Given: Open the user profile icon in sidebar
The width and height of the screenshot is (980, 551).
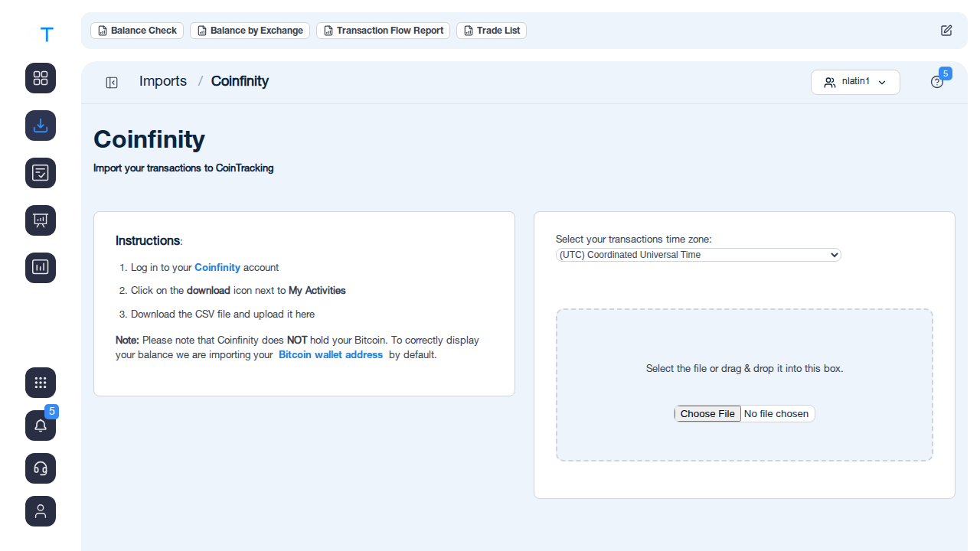Looking at the screenshot, I should [x=41, y=511].
